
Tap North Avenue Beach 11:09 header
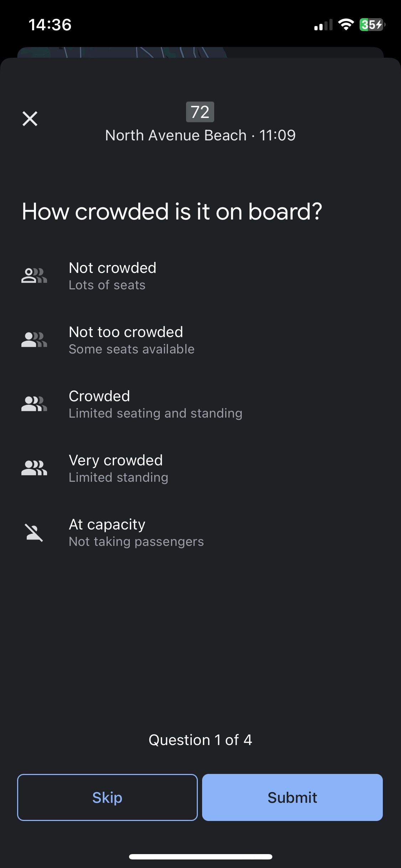click(200, 135)
